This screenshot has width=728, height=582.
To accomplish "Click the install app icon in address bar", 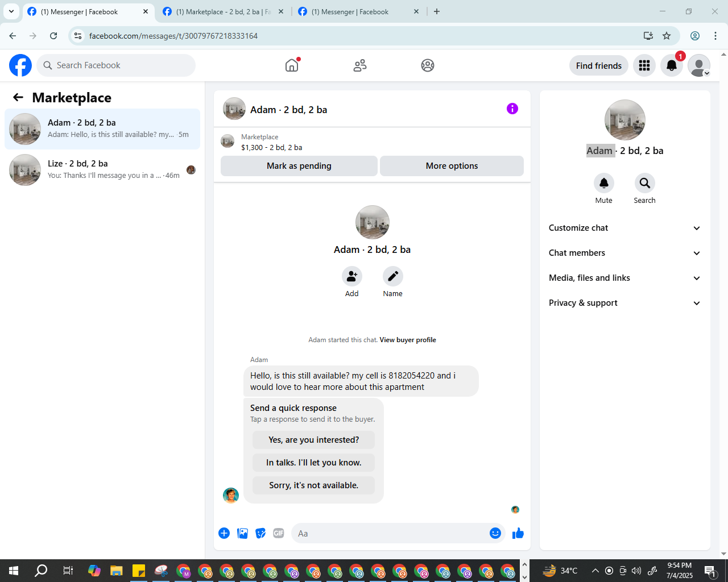I will click(648, 36).
